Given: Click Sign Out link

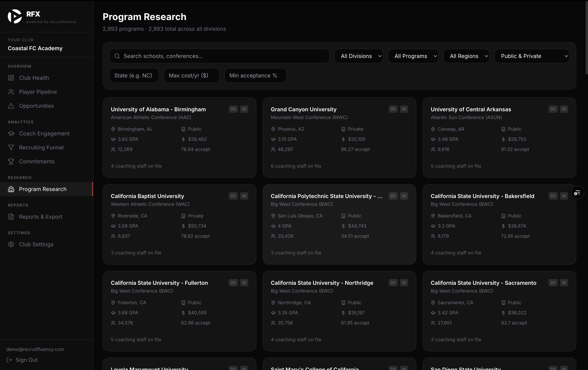Looking at the screenshot, I should click(22, 360).
